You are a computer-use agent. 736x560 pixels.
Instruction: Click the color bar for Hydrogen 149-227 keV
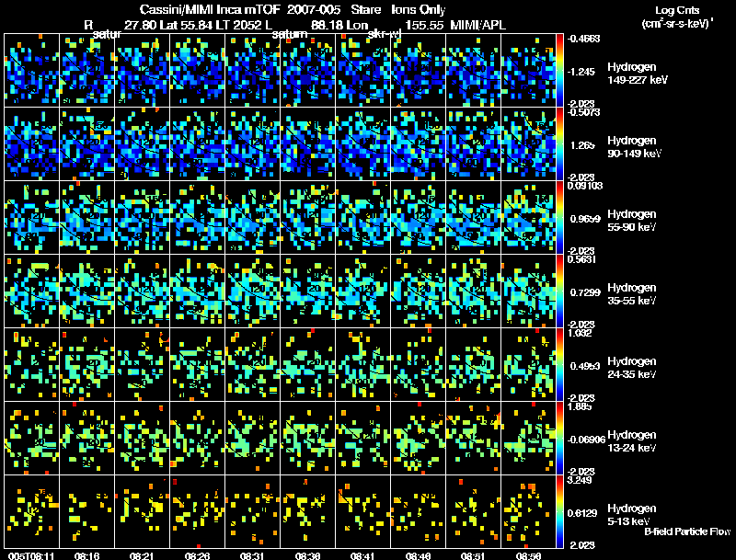click(x=561, y=70)
